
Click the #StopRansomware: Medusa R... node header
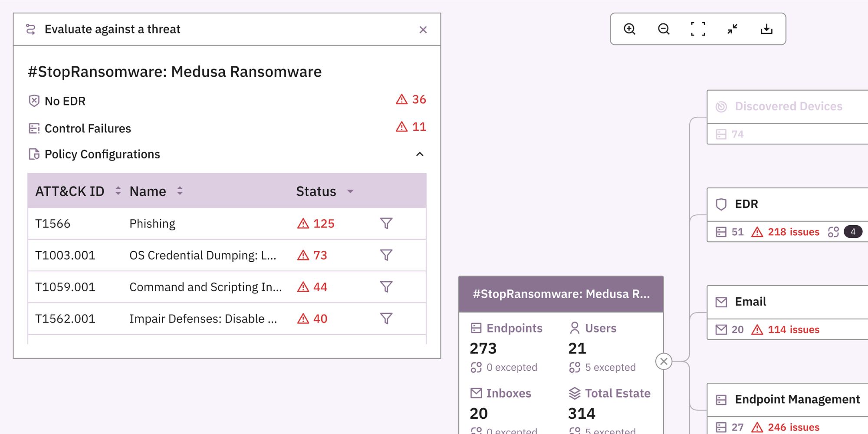coord(561,294)
